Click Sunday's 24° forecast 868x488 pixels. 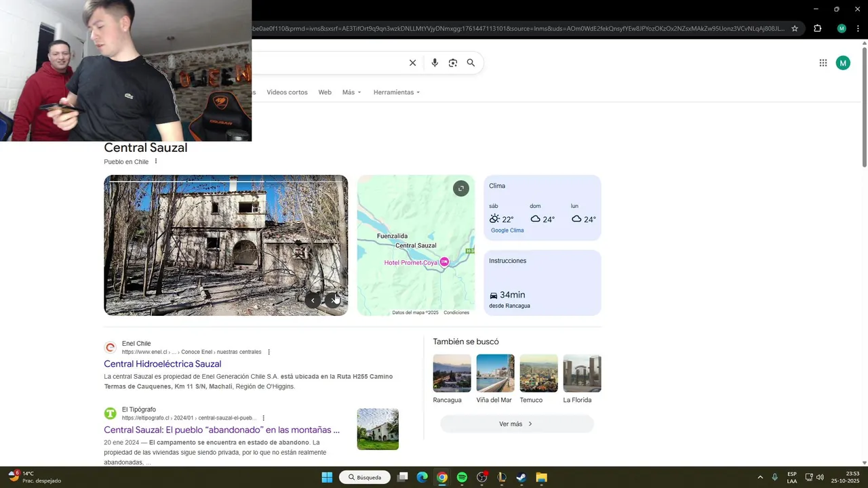pos(542,214)
